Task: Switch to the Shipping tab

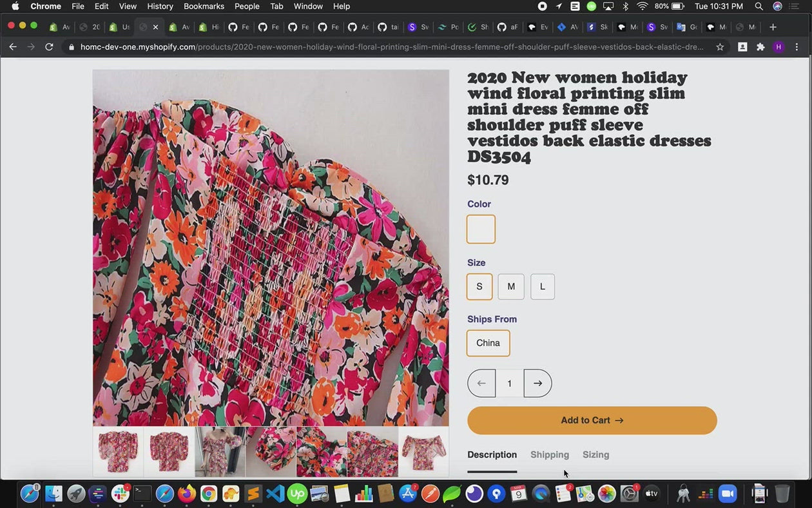Action: 550,455
